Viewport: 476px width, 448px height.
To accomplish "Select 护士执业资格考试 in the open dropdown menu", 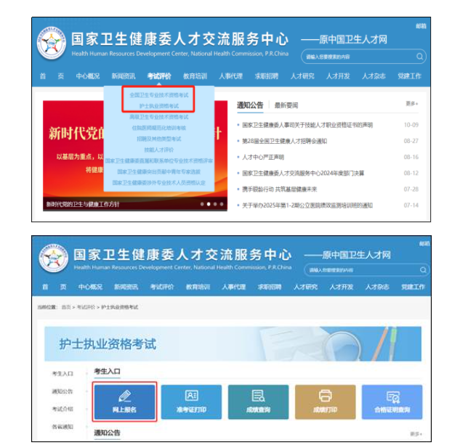I will (158, 106).
